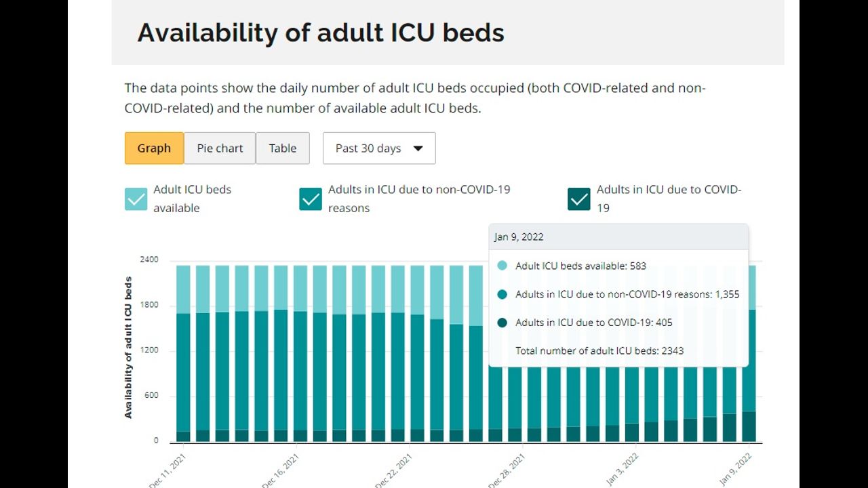This screenshot has height=488, width=868.
Task: Click the Dec 28, 2021 axis date label
Action: [506, 470]
